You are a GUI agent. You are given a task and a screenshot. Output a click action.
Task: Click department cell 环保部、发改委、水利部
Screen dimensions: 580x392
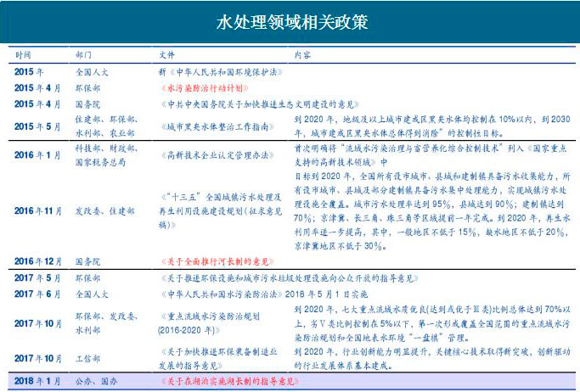106,323
